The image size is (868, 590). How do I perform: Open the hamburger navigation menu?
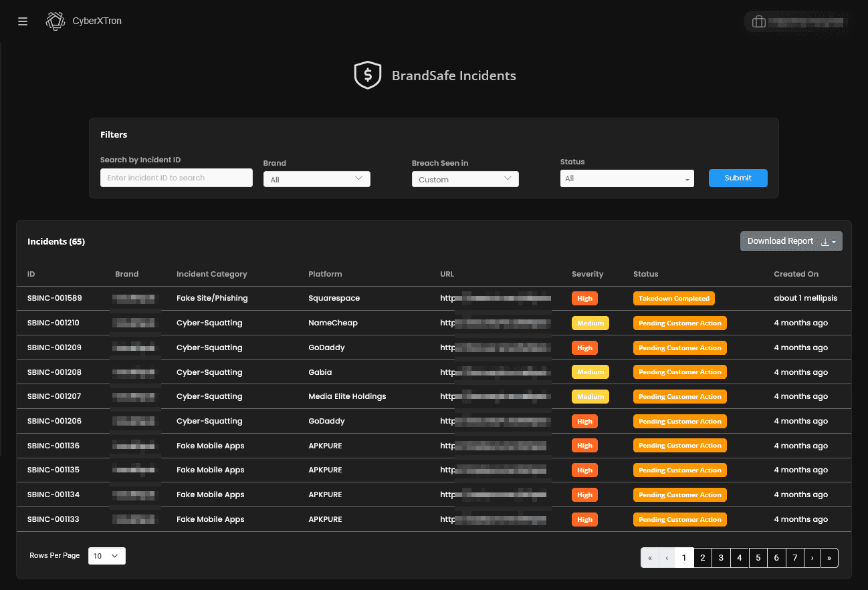[22, 21]
